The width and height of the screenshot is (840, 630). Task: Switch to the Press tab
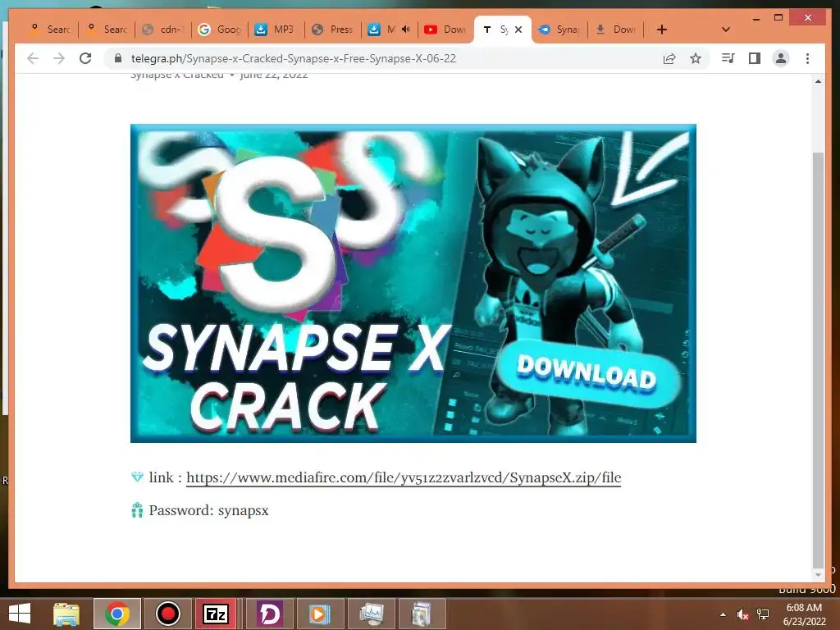pyautogui.click(x=333, y=30)
